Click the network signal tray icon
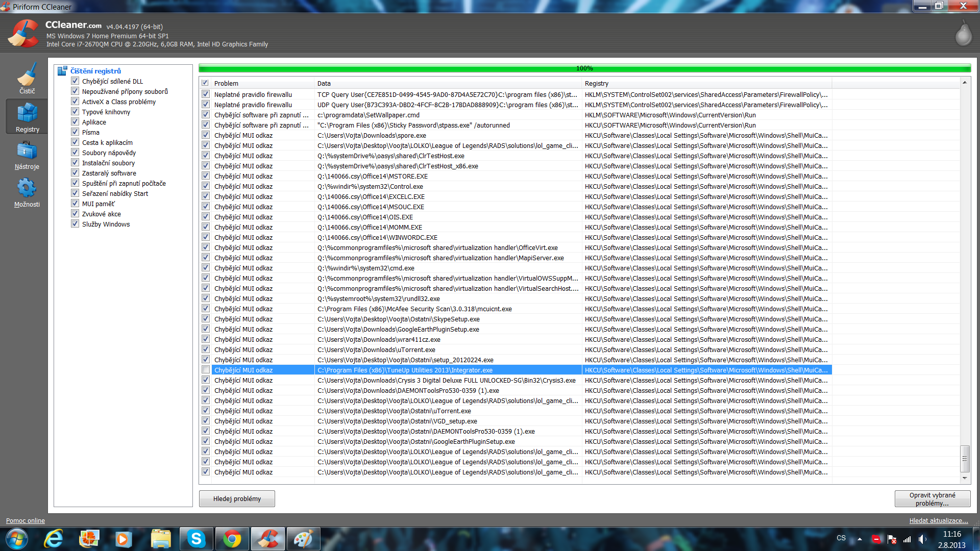The image size is (980, 551). tap(907, 539)
